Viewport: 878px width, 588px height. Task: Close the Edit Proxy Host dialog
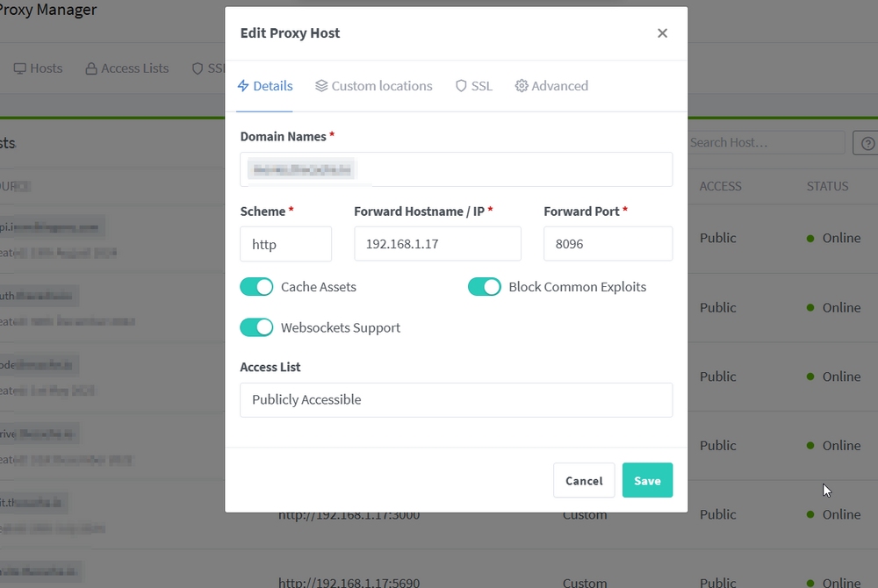click(x=662, y=33)
